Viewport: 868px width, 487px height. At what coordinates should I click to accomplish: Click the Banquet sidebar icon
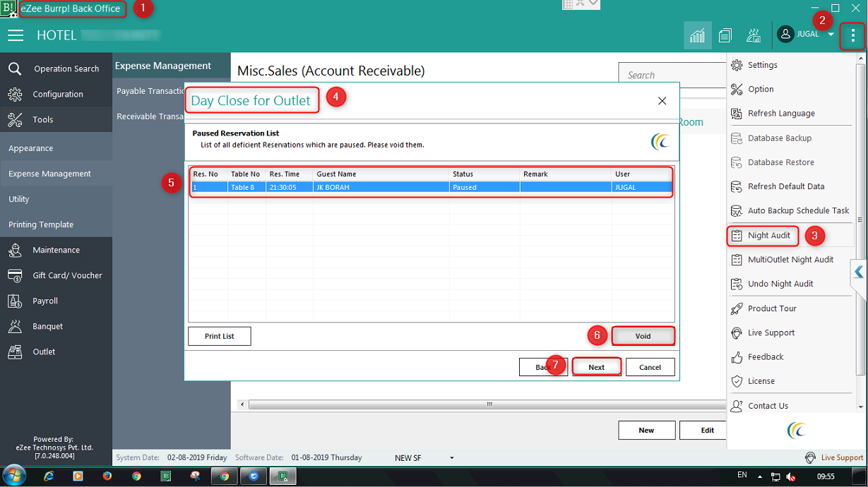(16, 326)
